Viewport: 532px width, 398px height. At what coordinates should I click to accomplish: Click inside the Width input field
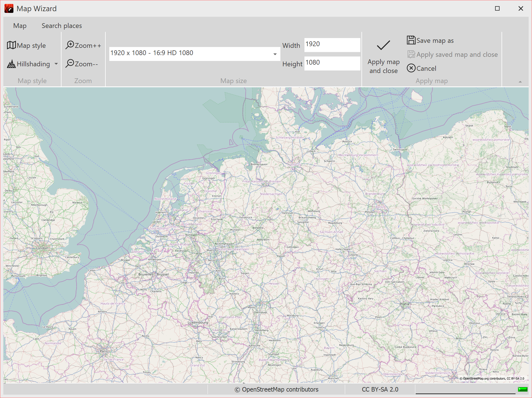(332, 44)
